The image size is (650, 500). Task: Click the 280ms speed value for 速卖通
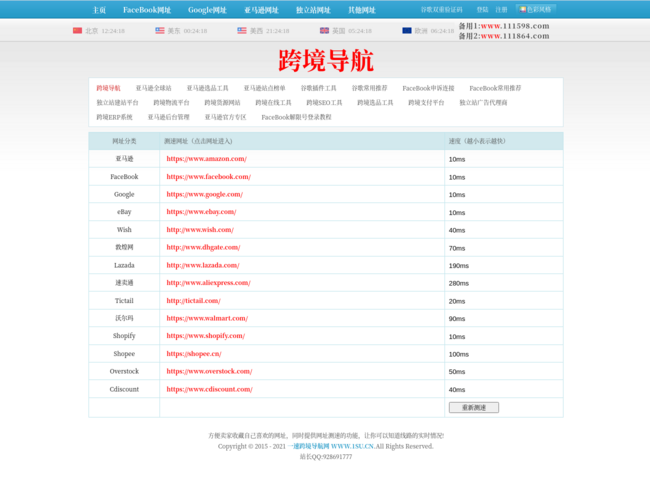(458, 284)
